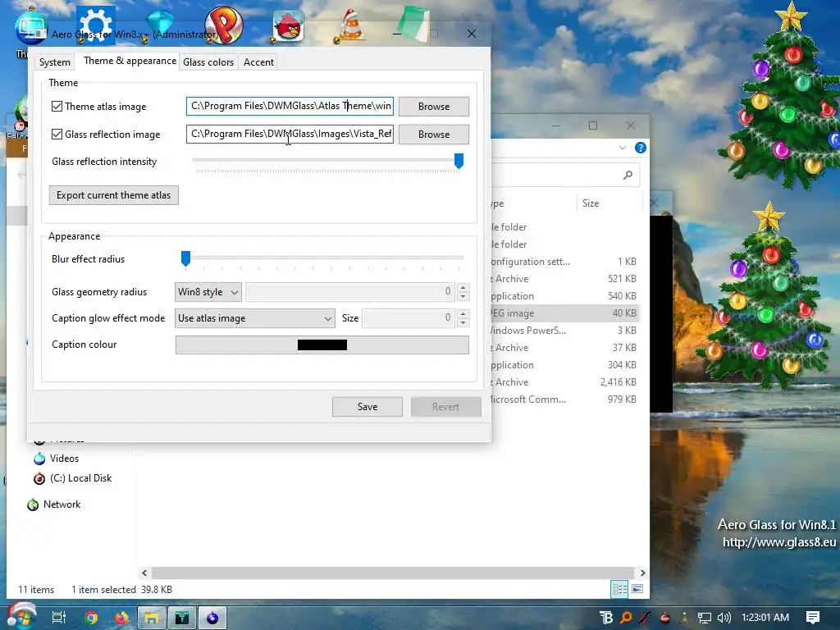Decrease the caption glow Size value
Screen dimensions: 840x630
point(463,323)
